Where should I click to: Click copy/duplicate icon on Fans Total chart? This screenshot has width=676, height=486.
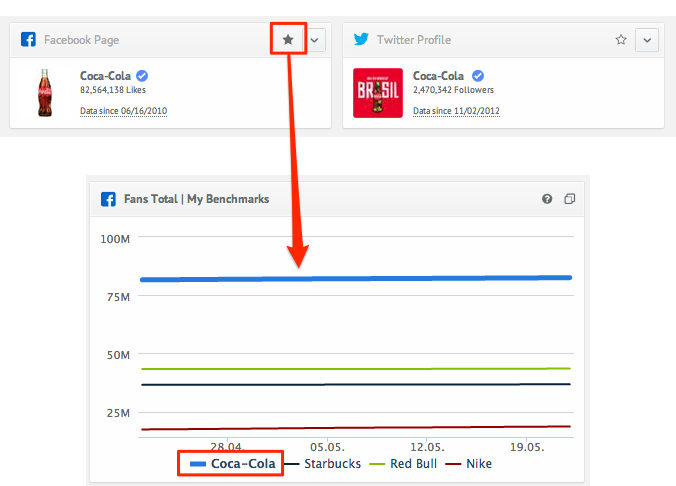(570, 199)
